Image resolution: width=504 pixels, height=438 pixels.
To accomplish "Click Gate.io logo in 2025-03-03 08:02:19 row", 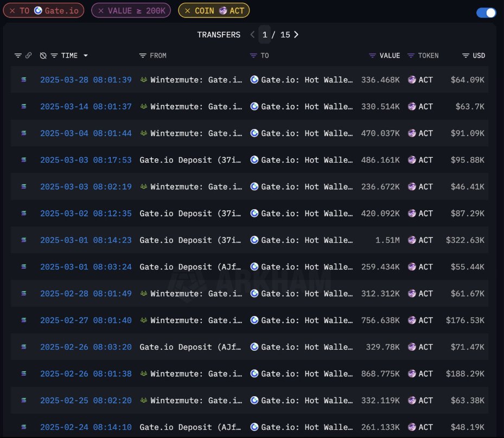I will pos(254,186).
